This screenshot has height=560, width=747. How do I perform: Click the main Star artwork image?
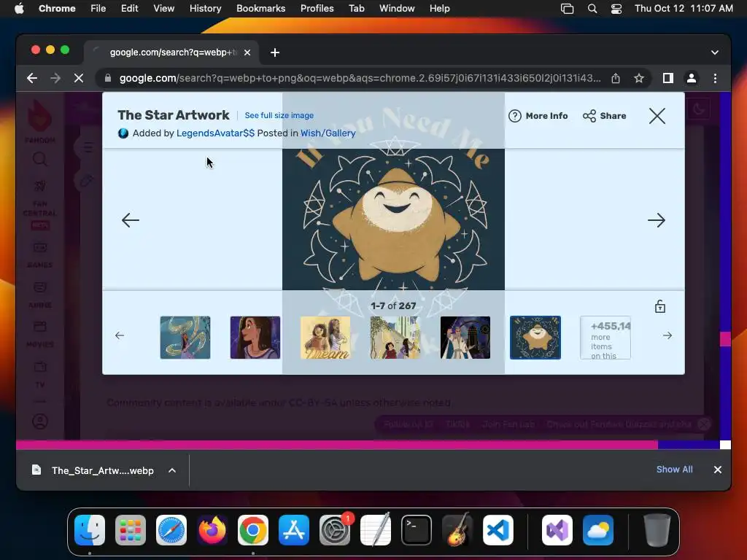393,219
